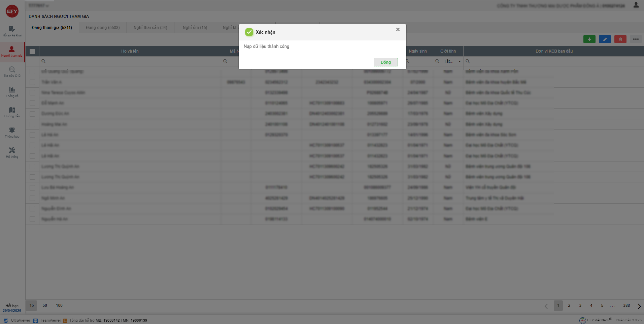Go to page 2 in pagination
The height and width of the screenshot is (324, 644).
[x=569, y=305]
